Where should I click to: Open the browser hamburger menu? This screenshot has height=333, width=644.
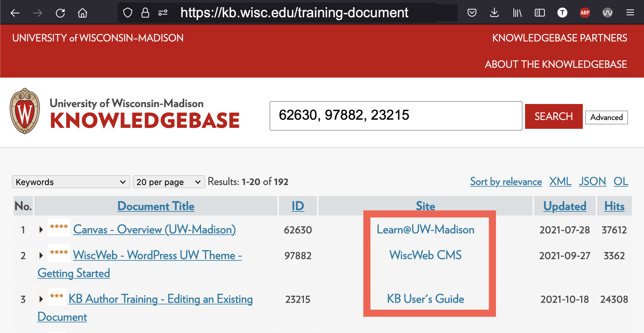(630, 13)
